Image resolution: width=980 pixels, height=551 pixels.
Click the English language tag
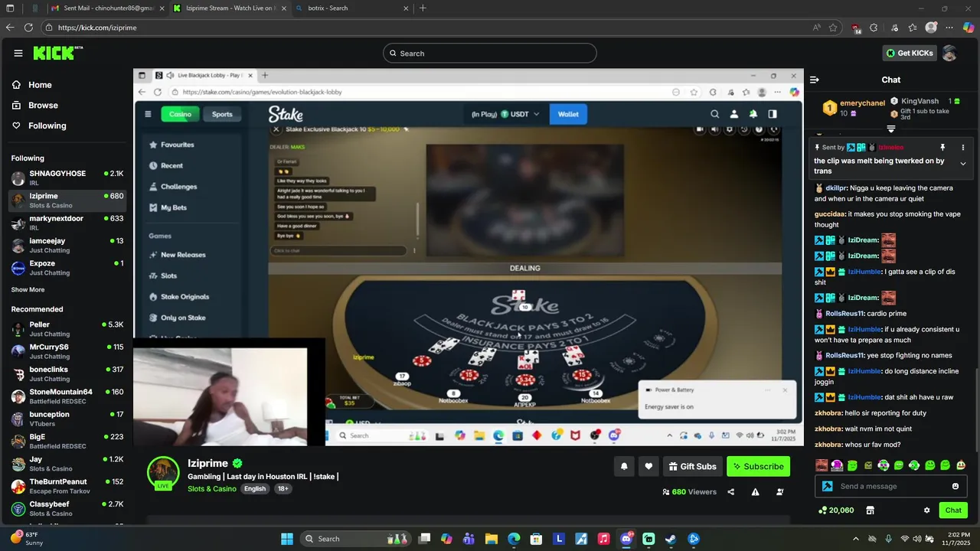pos(255,489)
